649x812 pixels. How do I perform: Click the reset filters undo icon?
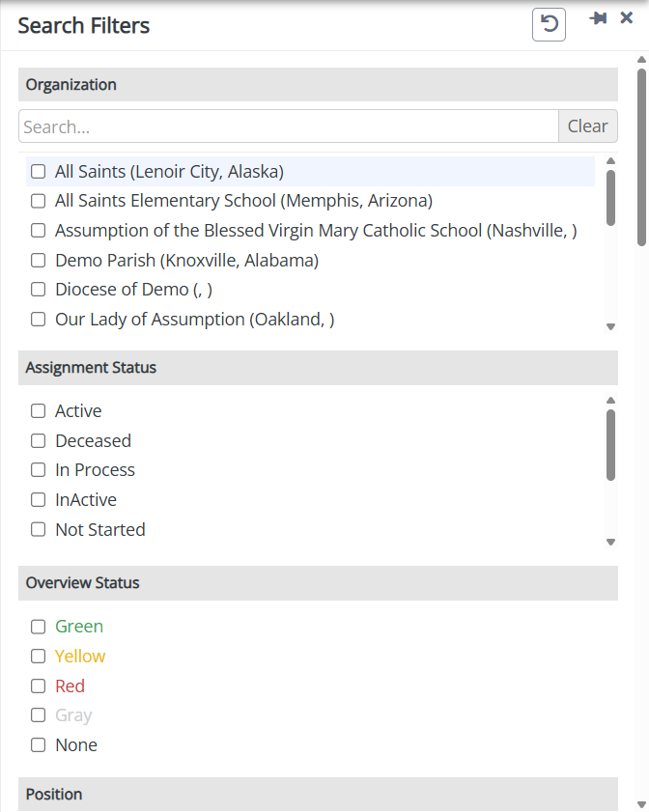(x=549, y=24)
